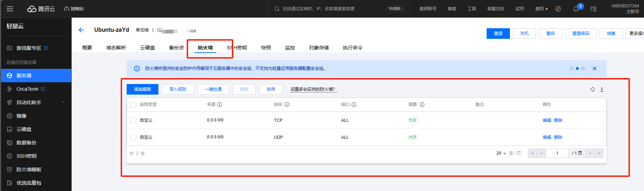Click the 添加规则 button
This screenshot has width=644, height=191.
143,89
